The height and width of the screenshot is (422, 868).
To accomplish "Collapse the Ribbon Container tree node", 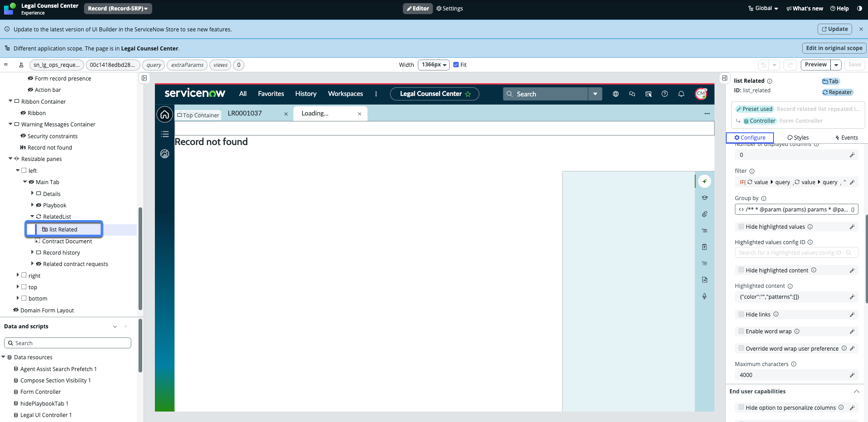I will (x=10, y=101).
